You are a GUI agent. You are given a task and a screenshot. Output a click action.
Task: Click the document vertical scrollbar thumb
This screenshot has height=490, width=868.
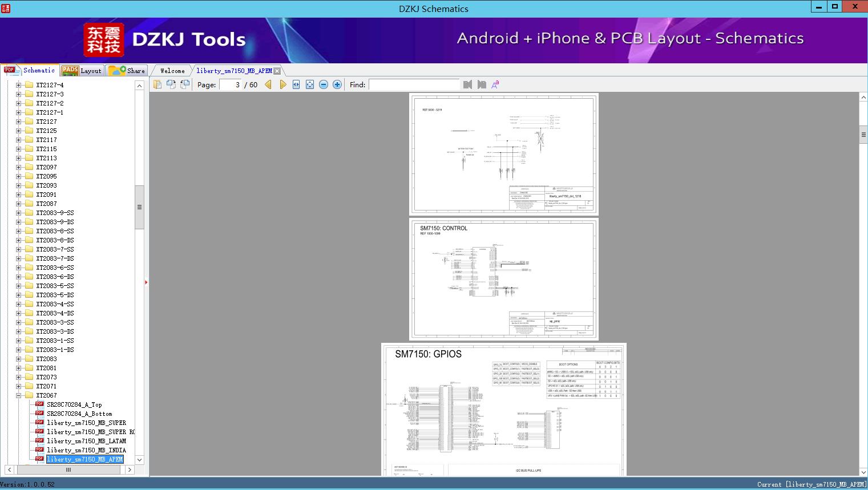coord(863,135)
